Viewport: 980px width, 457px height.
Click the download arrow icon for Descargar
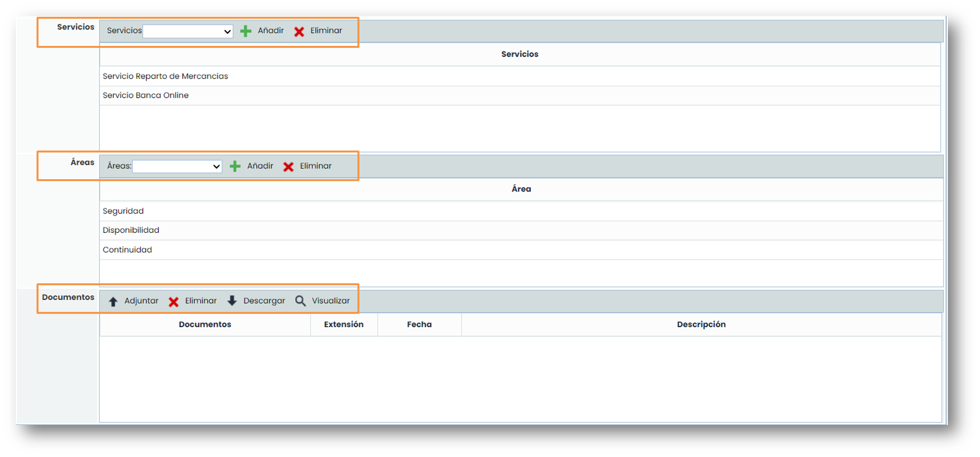tap(232, 301)
